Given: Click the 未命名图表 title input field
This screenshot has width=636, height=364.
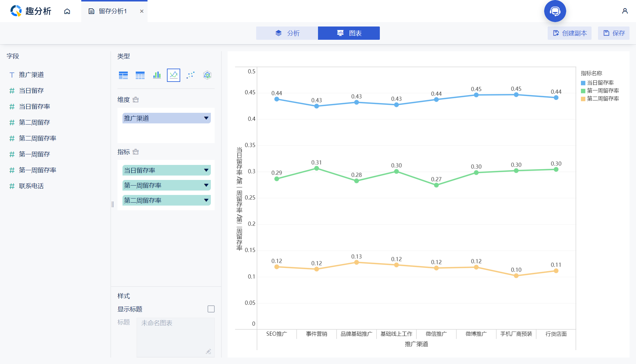Looking at the screenshot, I should (x=175, y=337).
